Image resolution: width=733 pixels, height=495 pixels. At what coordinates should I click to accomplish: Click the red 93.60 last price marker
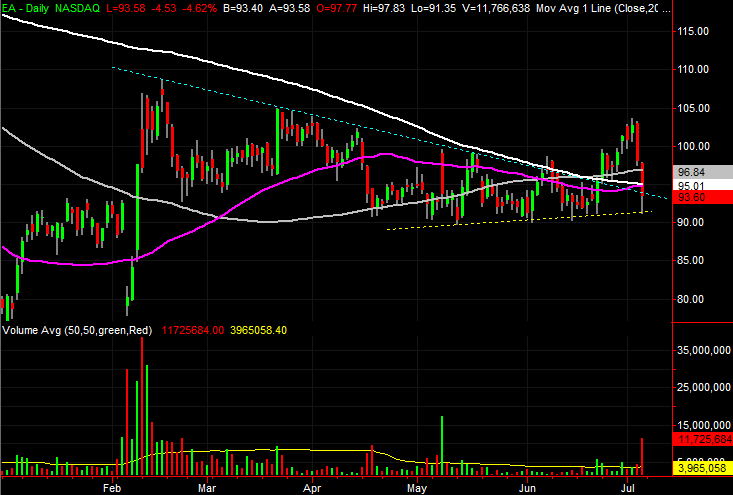point(703,197)
